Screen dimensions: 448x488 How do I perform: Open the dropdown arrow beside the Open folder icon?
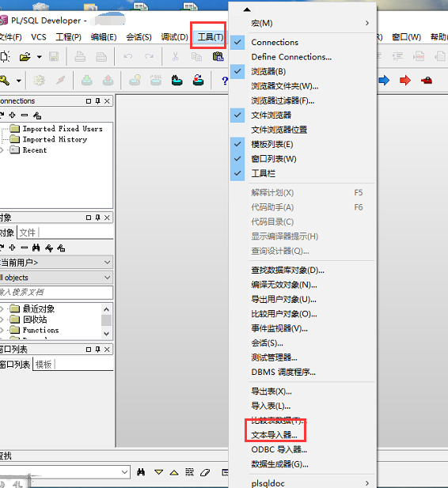point(40,57)
